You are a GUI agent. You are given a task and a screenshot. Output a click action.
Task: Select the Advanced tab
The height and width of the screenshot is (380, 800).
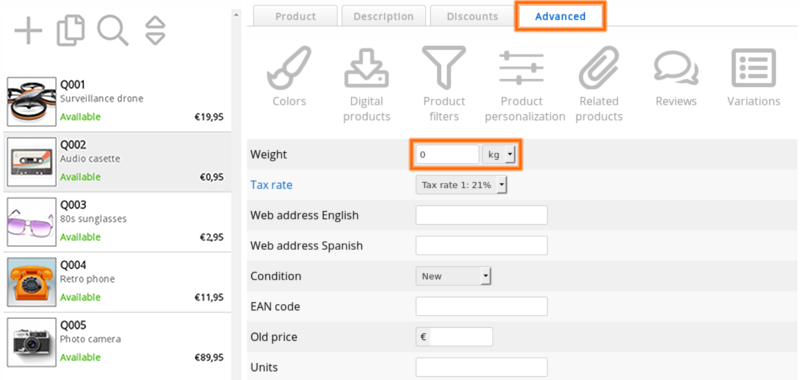pos(560,16)
